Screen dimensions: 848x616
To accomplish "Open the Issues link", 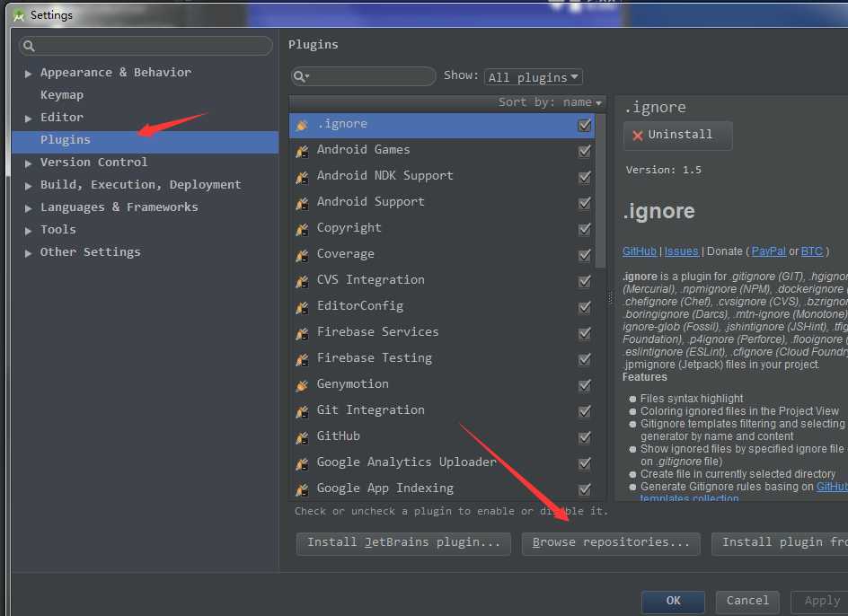I will (x=681, y=251).
